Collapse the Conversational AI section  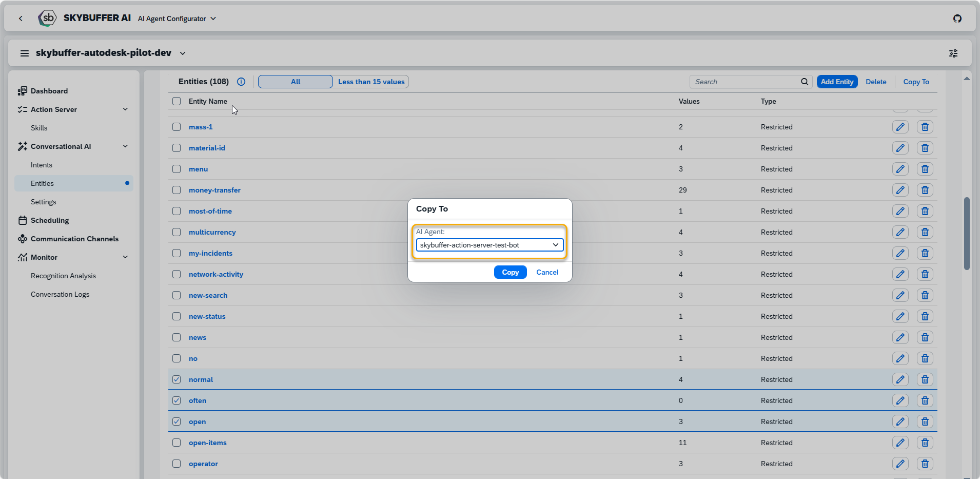point(125,146)
